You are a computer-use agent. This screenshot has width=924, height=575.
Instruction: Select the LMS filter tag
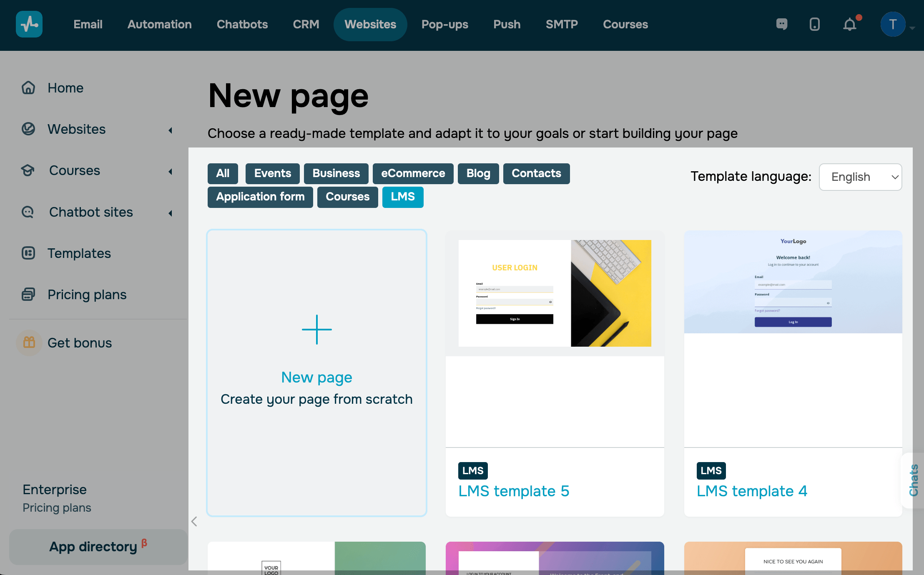pos(402,197)
